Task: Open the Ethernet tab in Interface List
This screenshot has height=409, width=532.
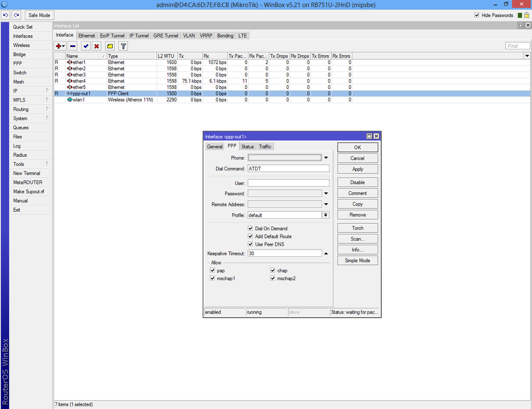Action: (x=87, y=35)
